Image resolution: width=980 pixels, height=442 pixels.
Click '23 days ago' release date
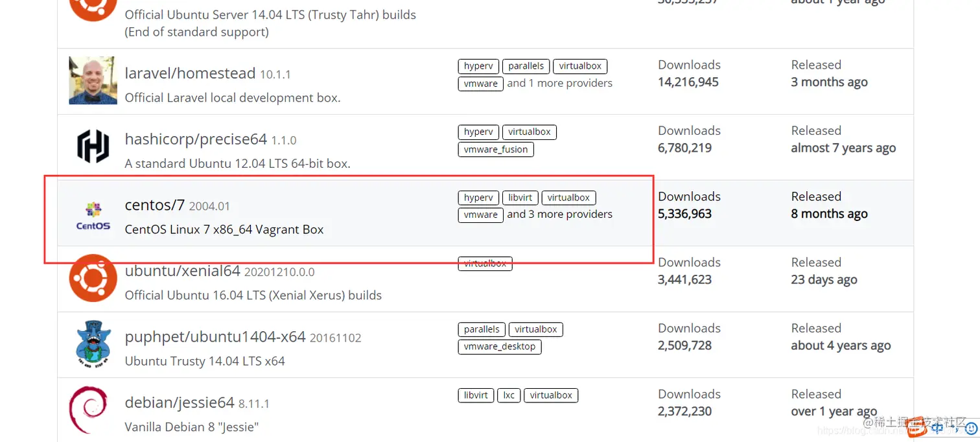(x=824, y=280)
